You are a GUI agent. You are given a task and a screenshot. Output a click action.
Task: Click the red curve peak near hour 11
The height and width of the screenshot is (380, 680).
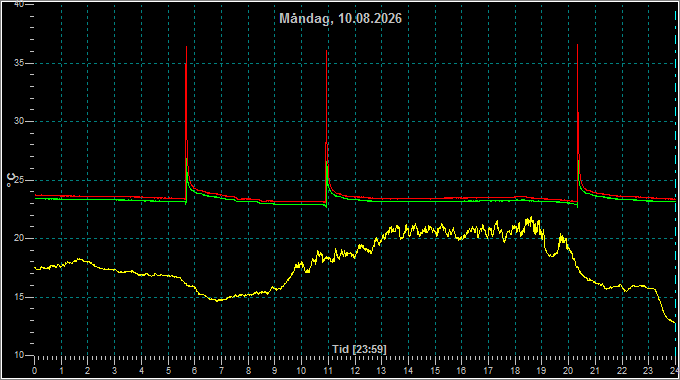[x=327, y=51]
